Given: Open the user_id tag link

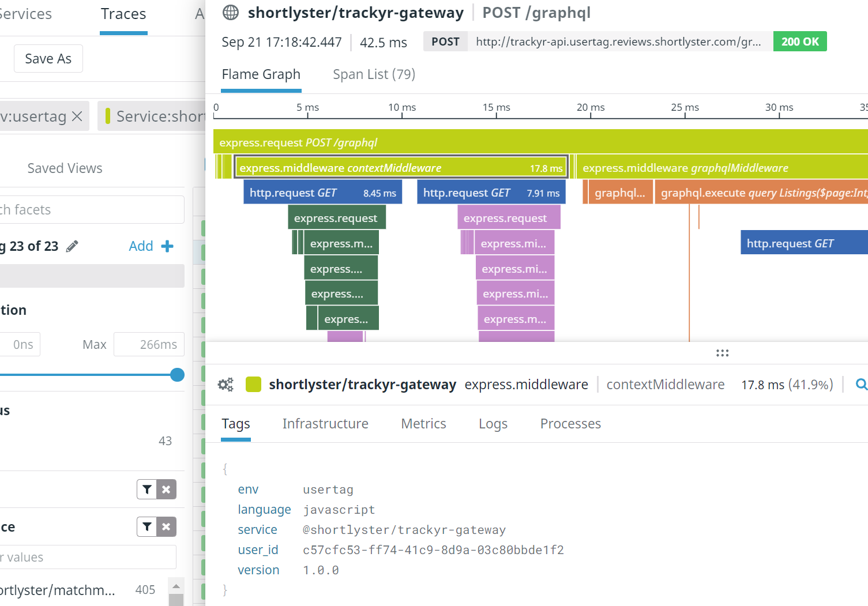Looking at the screenshot, I should (258, 549).
